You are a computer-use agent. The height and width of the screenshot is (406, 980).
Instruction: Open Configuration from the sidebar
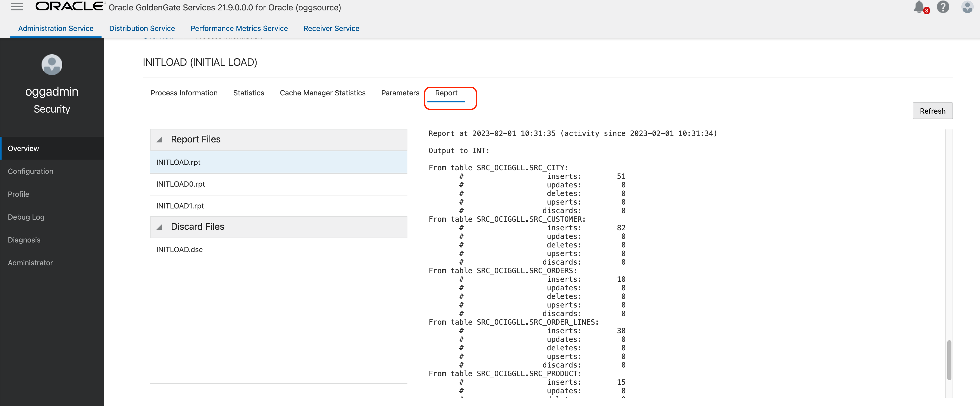coord(30,171)
